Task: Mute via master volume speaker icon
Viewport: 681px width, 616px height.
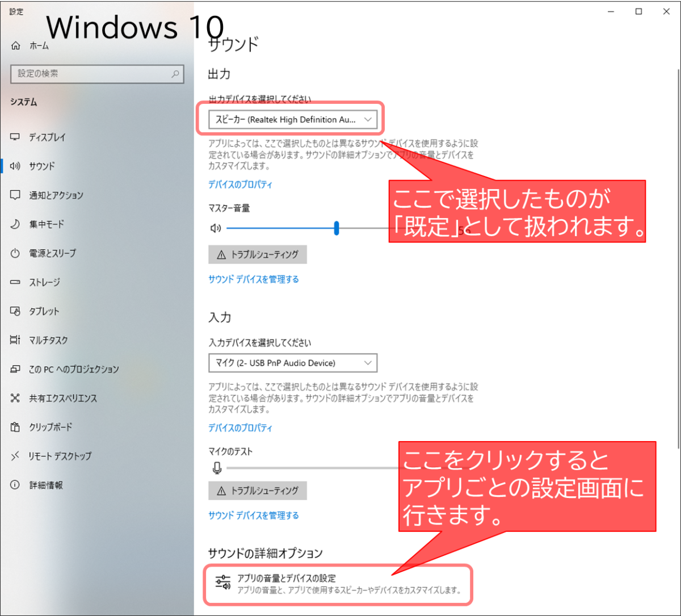Action: click(x=216, y=228)
